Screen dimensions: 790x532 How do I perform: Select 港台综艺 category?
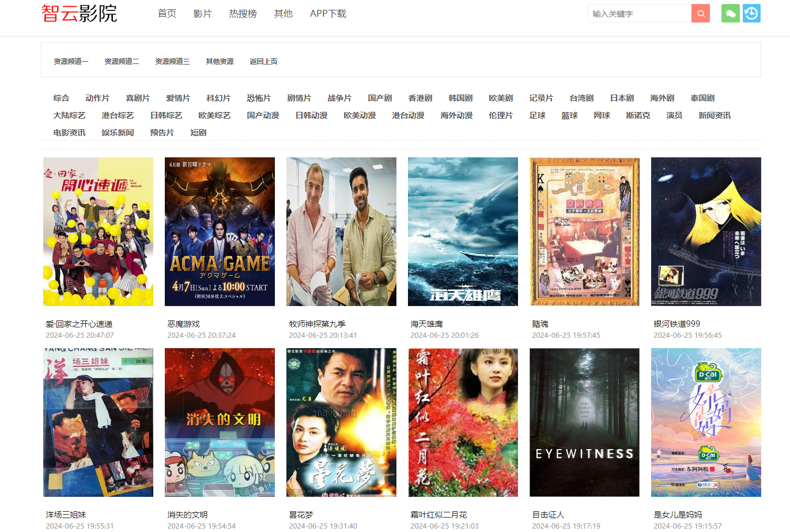point(118,115)
